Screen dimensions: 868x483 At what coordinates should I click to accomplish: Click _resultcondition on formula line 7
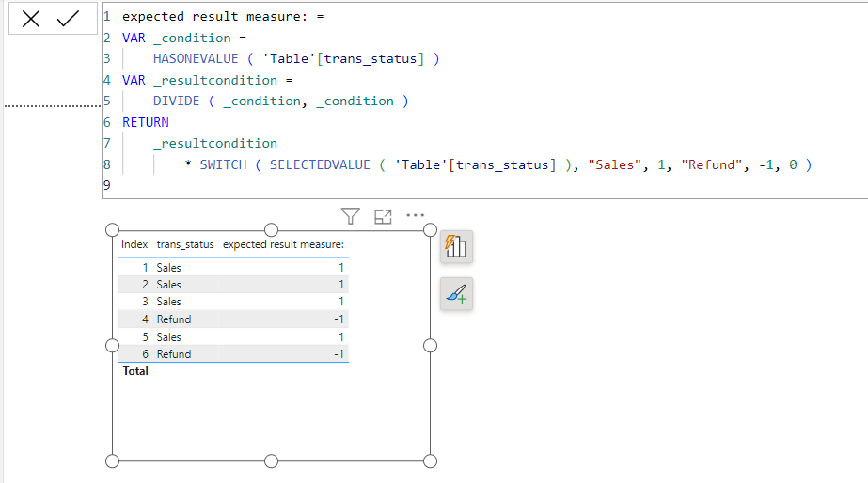click(x=215, y=143)
